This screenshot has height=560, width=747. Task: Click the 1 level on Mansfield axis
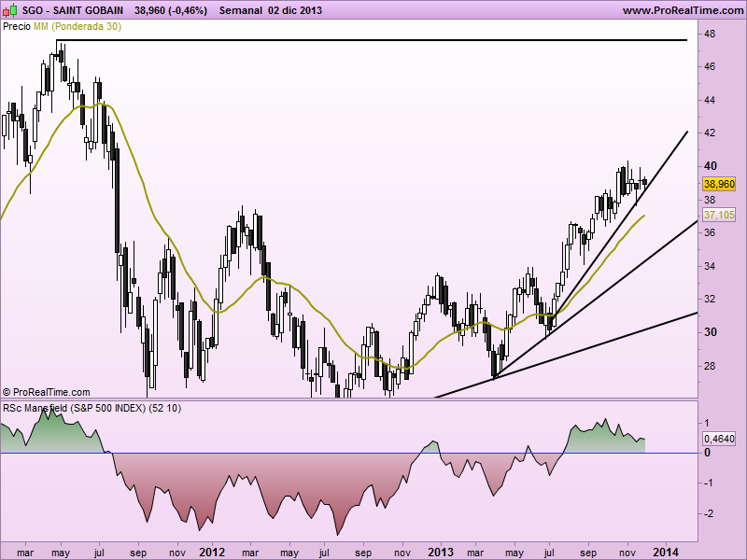click(x=707, y=423)
